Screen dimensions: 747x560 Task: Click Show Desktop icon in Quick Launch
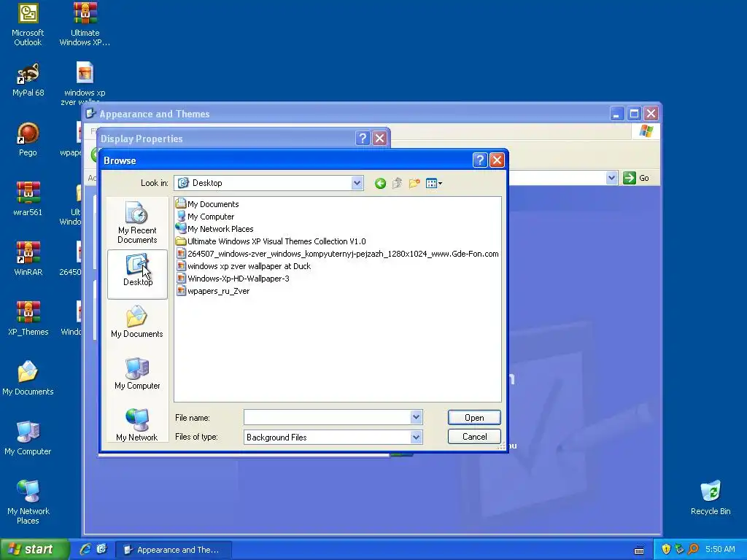102,550
